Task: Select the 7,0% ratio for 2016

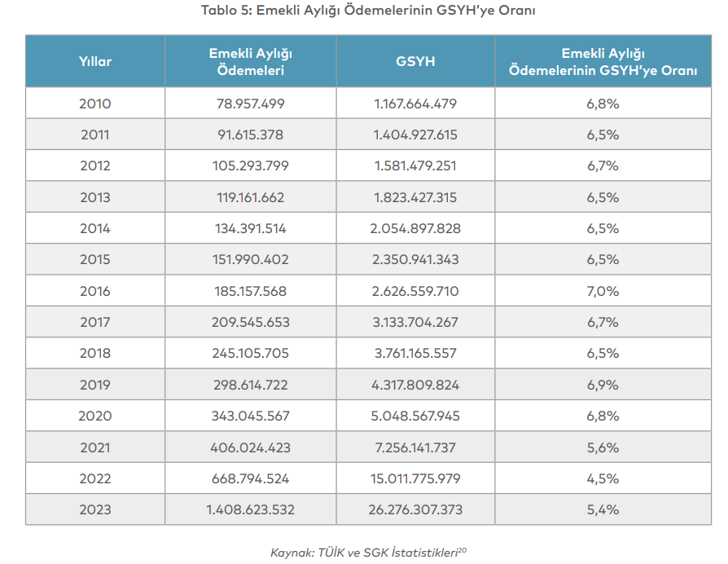Action: click(x=603, y=291)
